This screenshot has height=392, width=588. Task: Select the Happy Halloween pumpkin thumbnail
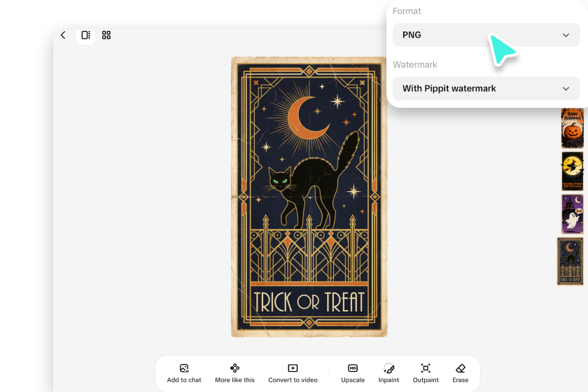point(572,128)
